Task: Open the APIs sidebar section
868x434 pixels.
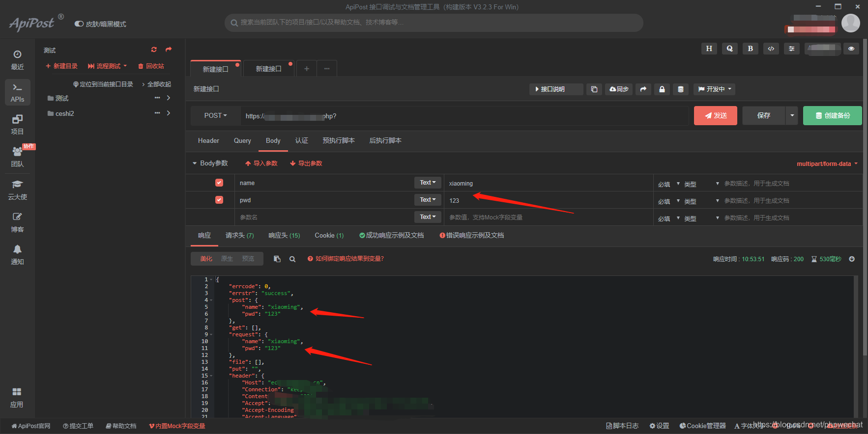Action: (17, 92)
